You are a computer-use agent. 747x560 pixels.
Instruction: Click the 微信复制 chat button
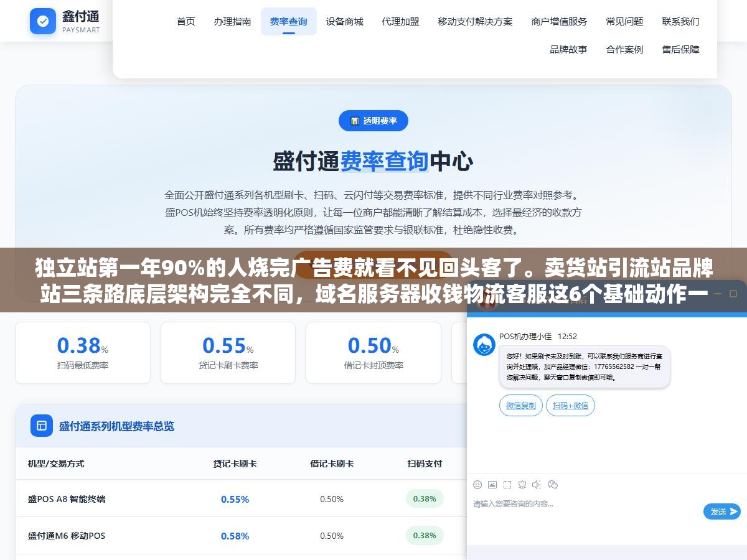520,406
